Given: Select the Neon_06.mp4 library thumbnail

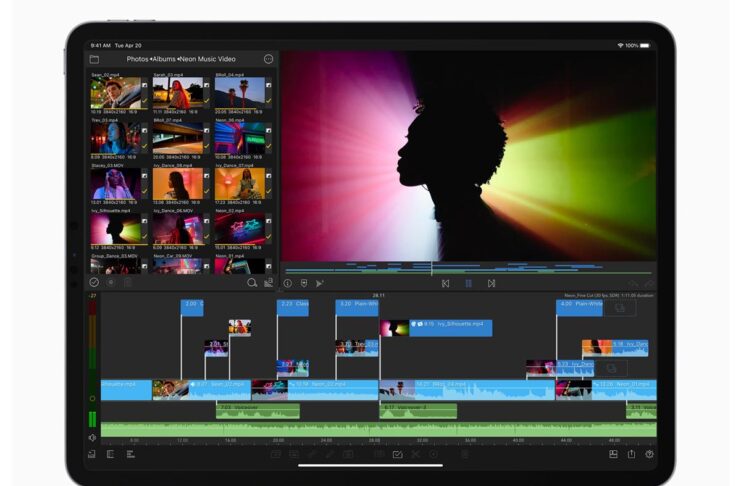Looking at the screenshot, I should pyautogui.click(x=240, y=139).
